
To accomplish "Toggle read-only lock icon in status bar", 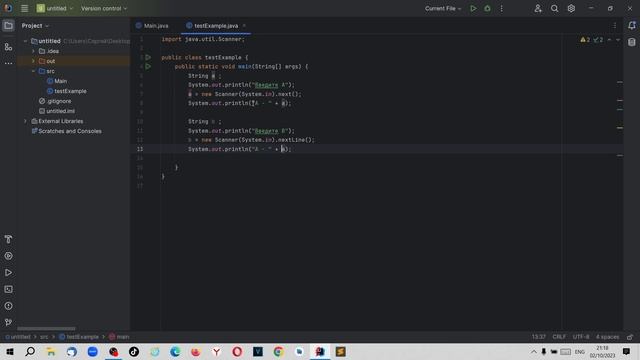I will [630, 337].
